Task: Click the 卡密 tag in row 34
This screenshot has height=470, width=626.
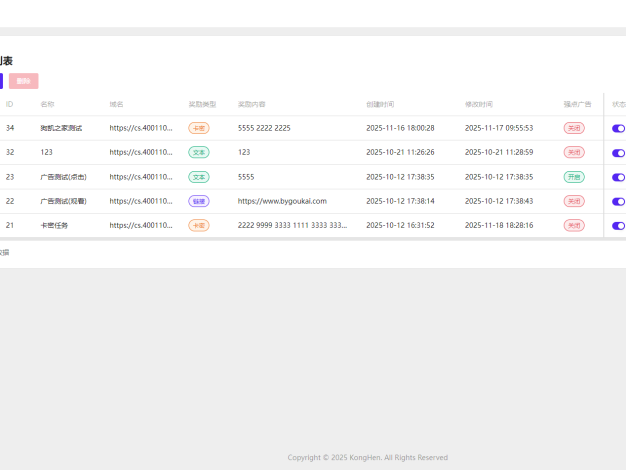Action: click(199, 128)
